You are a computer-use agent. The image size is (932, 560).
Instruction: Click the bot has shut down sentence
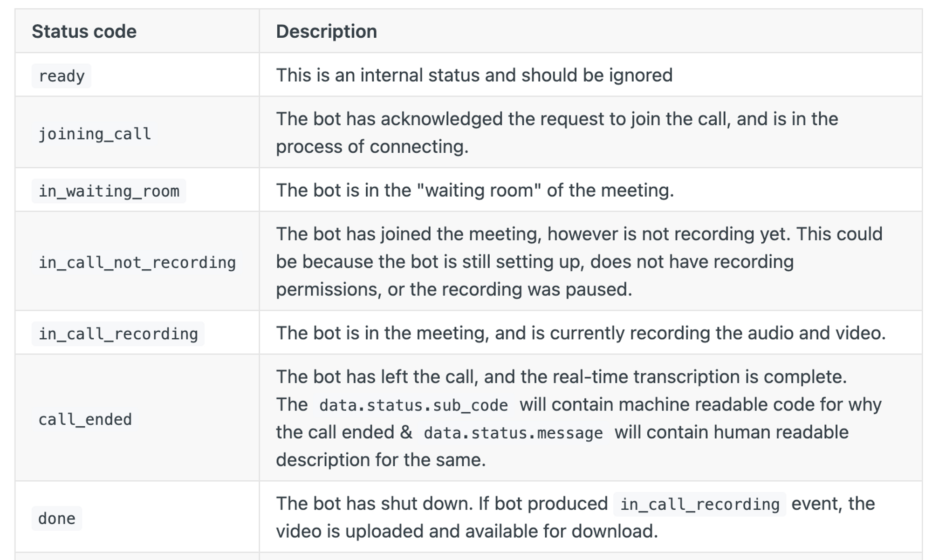375,504
